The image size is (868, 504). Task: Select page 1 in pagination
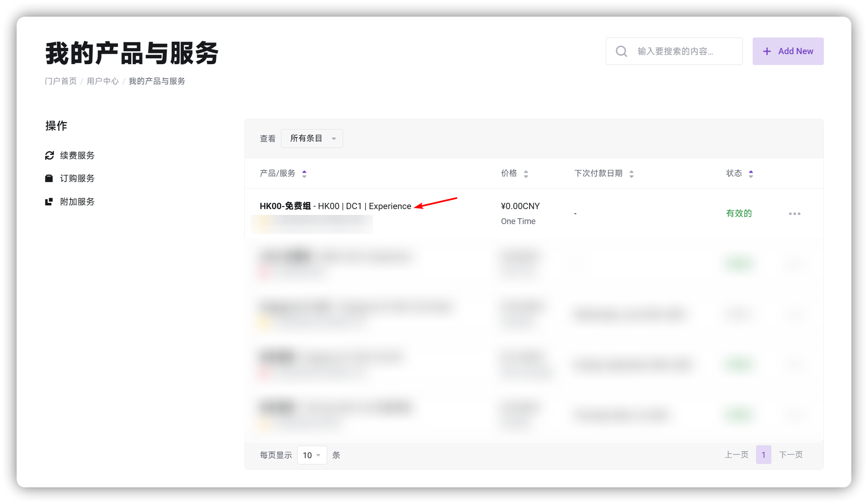coord(764,455)
